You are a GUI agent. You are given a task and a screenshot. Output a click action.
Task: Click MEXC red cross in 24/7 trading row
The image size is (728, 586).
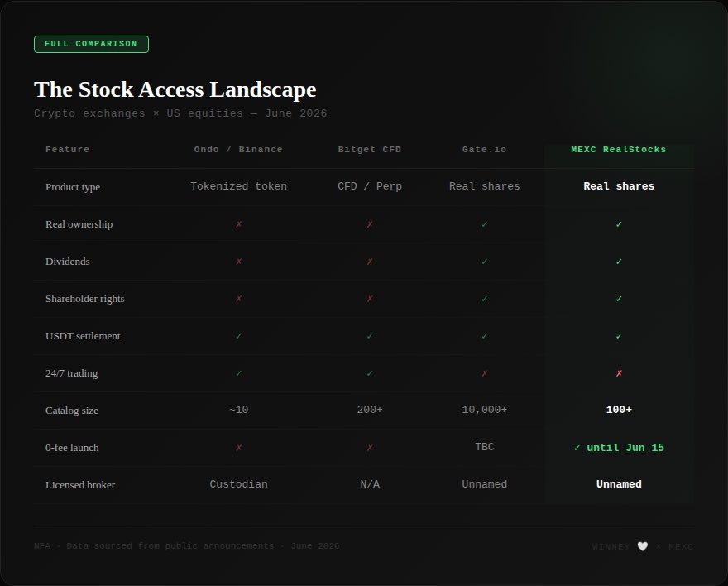(619, 373)
